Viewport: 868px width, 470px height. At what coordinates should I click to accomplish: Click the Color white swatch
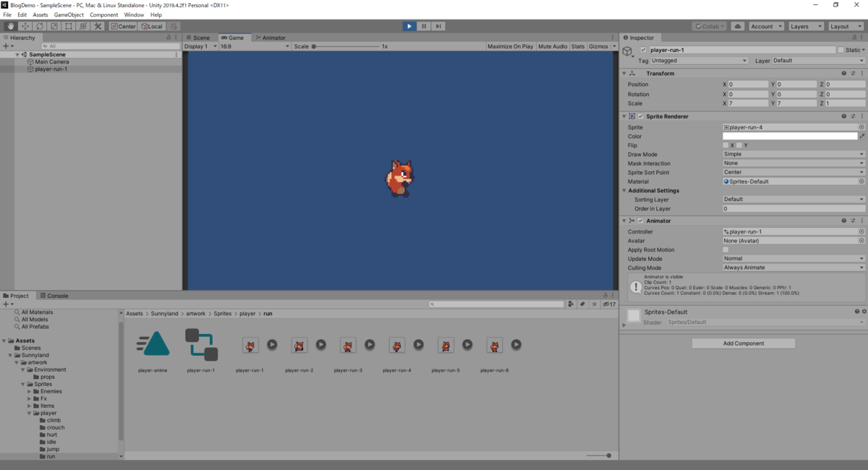[x=790, y=136]
